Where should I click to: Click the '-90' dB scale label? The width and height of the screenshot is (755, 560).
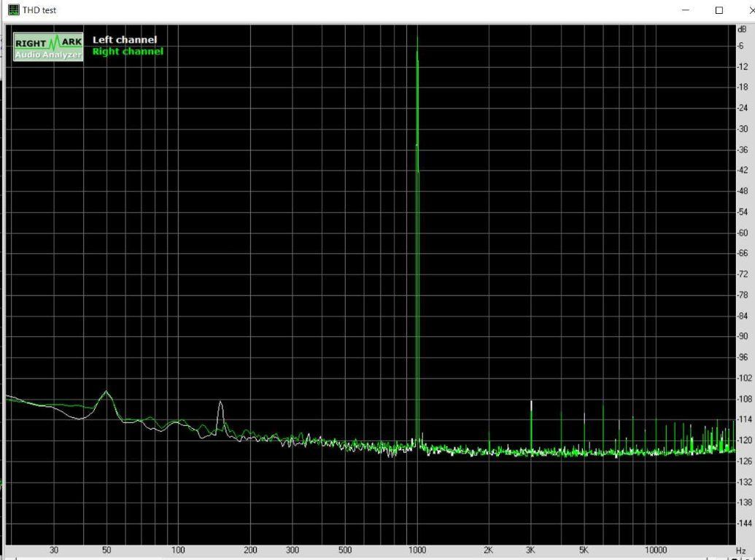(x=742, y=336)
